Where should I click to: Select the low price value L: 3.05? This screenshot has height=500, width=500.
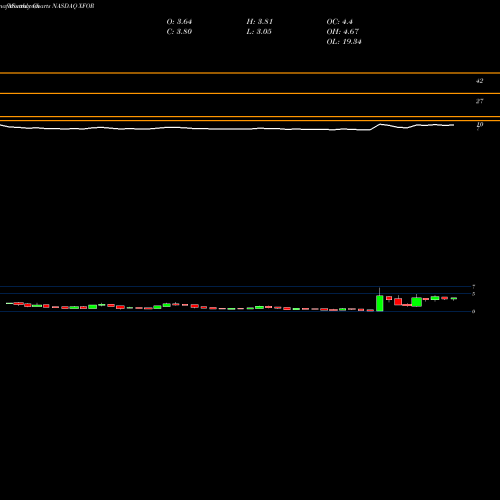click(259, 32)
